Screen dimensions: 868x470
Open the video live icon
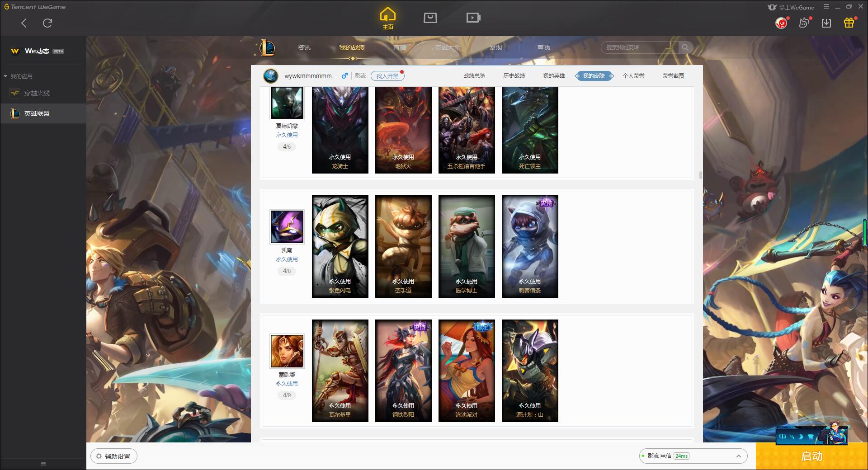pos(473,18)
